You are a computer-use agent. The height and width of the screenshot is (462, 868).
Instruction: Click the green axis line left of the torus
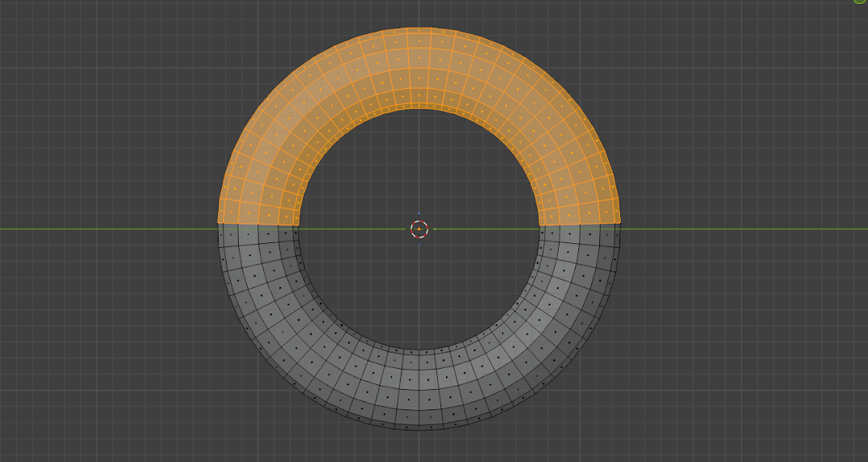pyautogui.click(x=105, y=229)
